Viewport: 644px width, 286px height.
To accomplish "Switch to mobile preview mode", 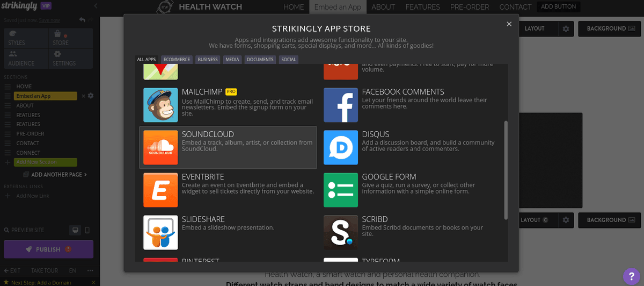I will click(x=87, y=230).
